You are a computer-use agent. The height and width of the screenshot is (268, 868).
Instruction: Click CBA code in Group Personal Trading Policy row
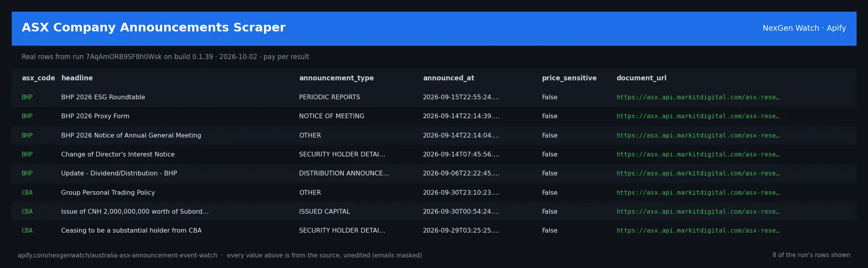[27, 193]
